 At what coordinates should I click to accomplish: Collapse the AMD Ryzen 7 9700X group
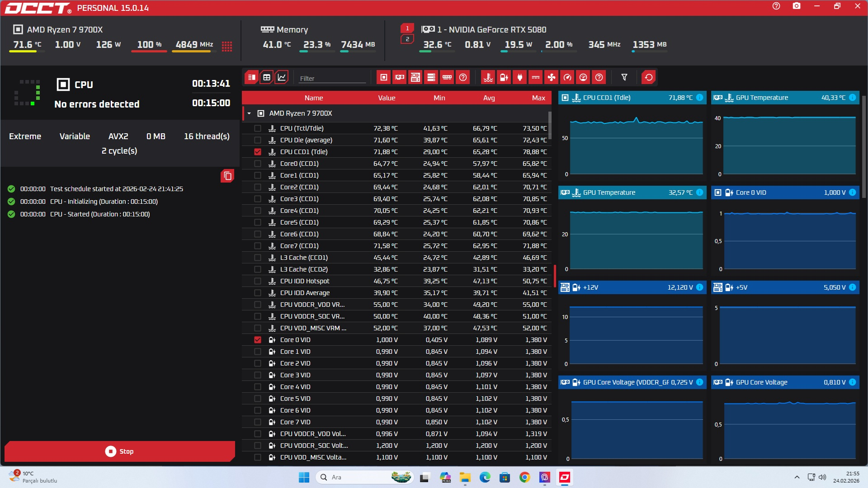tap(249, 113)
